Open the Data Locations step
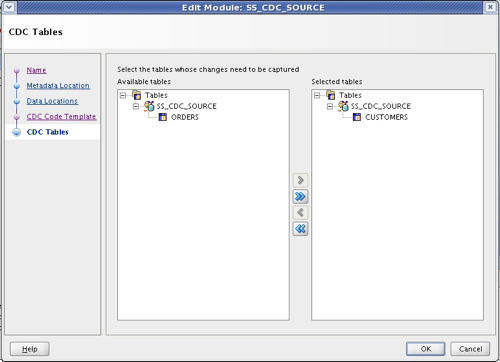 [52, 101]
